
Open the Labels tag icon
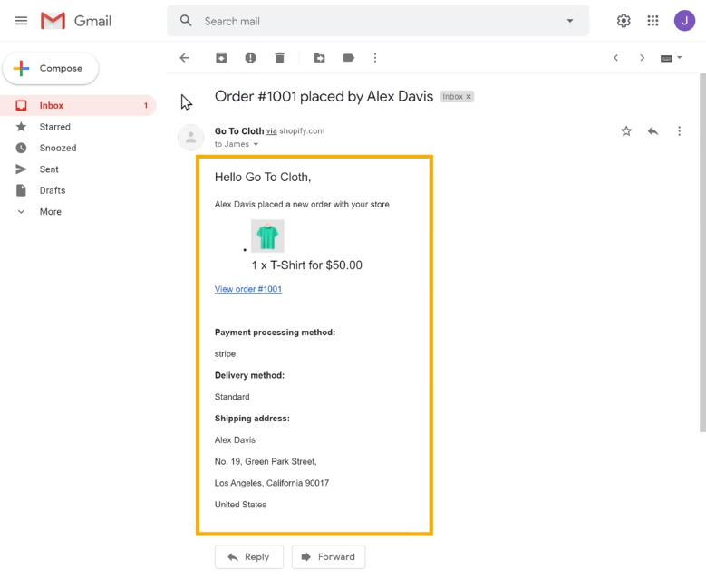pos(348,58)
